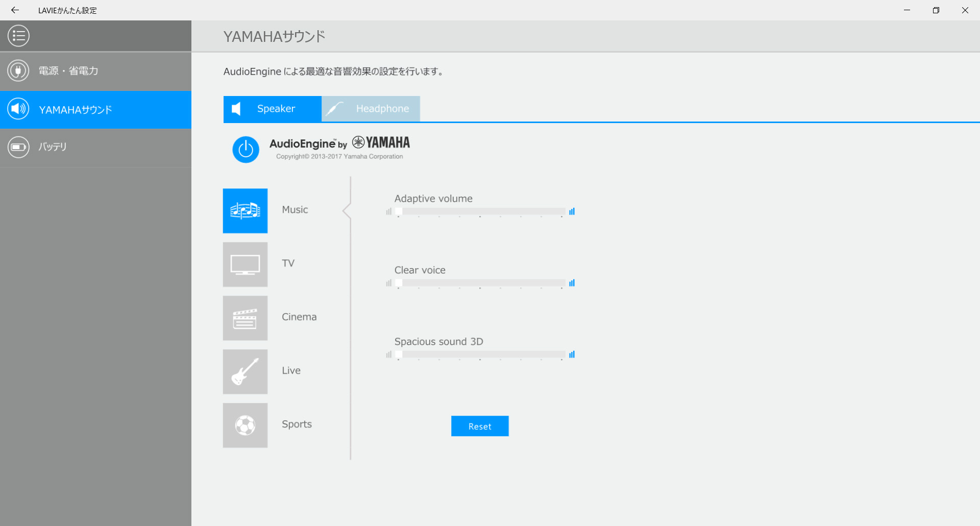The height and width of the screenshot is (526, 980).
Task: Restore down the LAVIEかんたん設定 window
Action: click(x=936, y=10)
